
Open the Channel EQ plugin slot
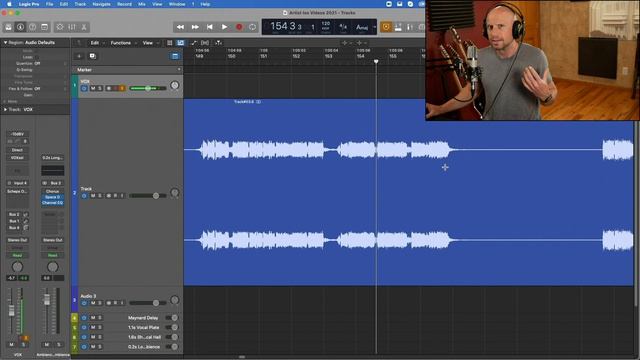[52, 203]
